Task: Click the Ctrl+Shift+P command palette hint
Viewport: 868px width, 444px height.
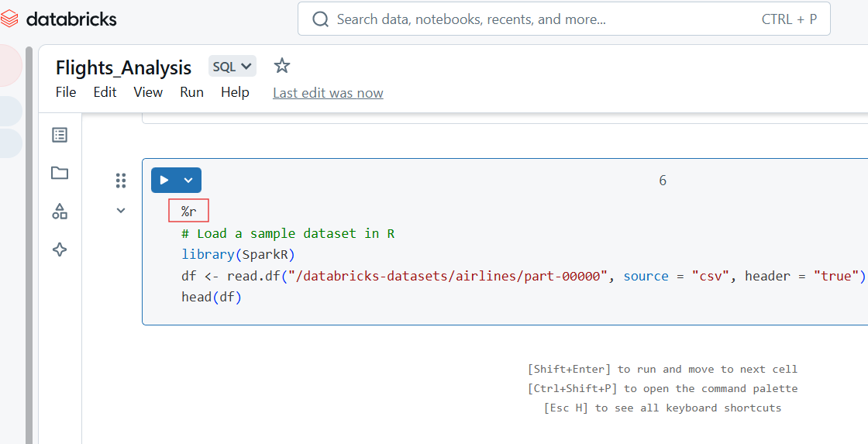Action: (663, 389)
